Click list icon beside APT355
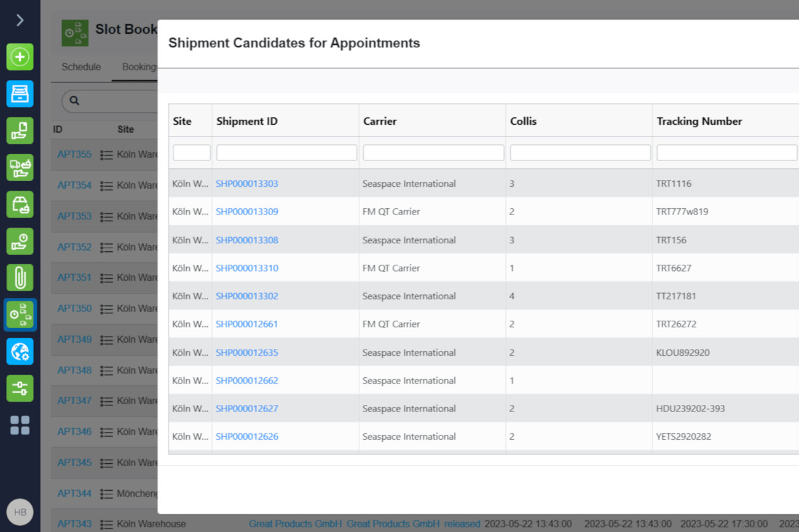 [106, 155]
